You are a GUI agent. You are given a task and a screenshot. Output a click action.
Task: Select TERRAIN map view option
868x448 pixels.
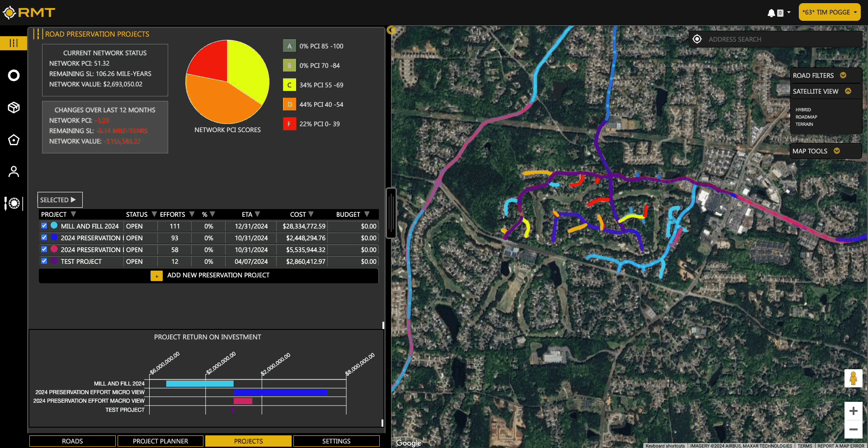coord(804,124)
